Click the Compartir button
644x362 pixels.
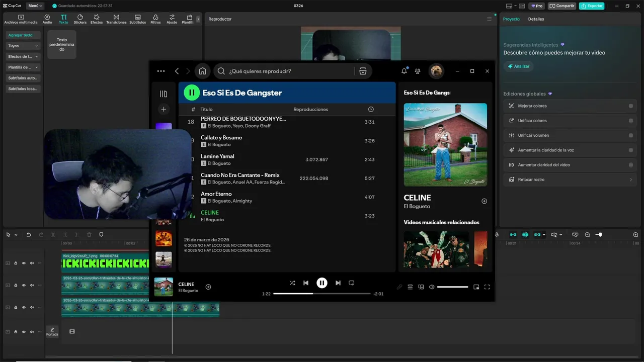click(x=562, y=6)
